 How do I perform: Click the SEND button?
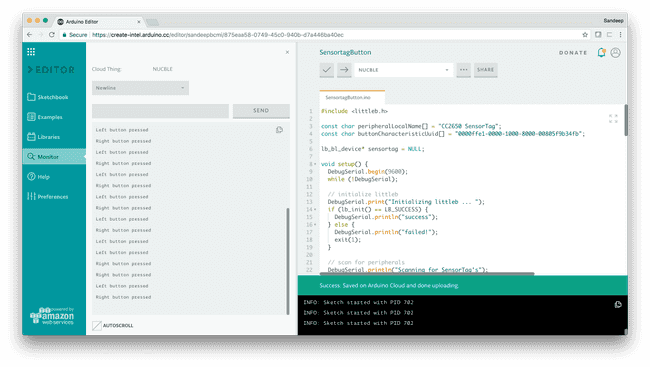(261, 111)
